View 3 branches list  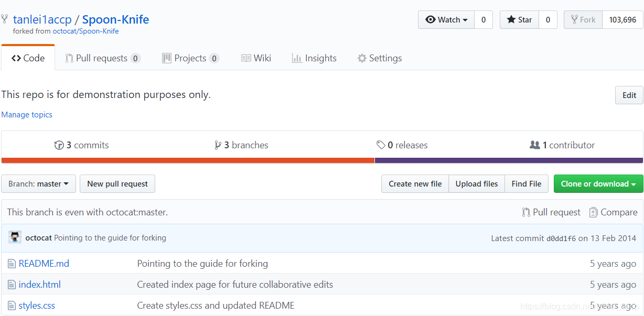coord(241,145)
